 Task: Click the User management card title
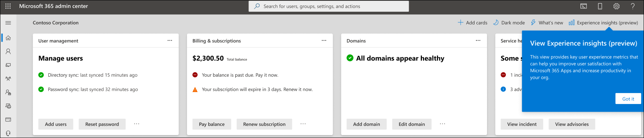58,41
